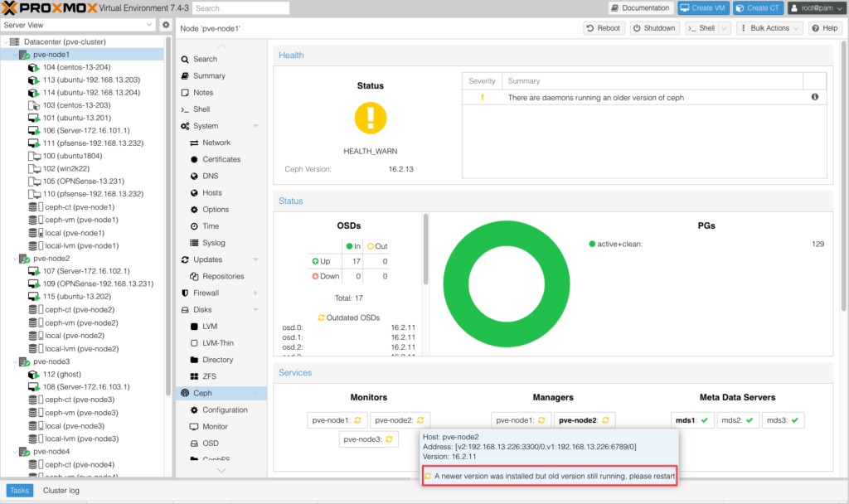Select storage ceph-ct (pve-node1)
849x504 pixels.
pyautogui.click(x=79, y=206)
